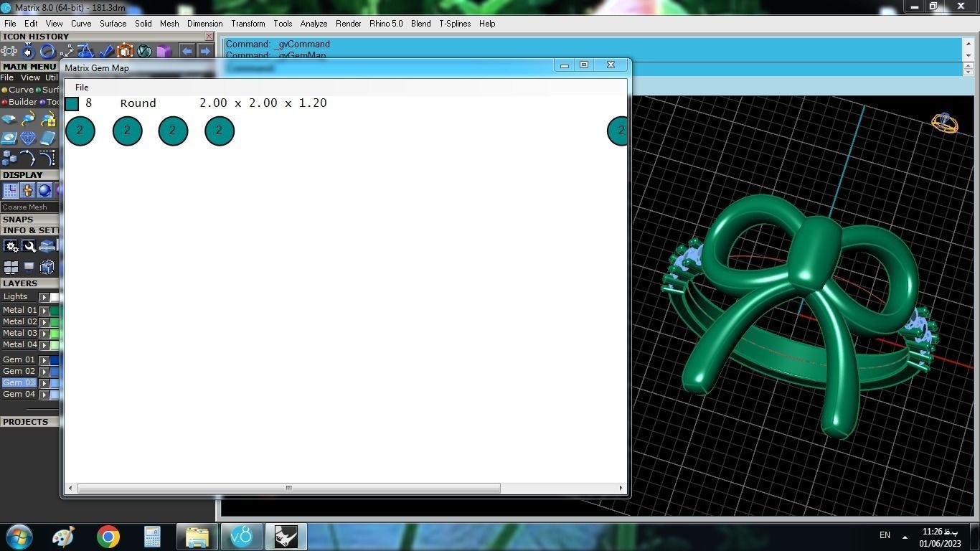Viewport: 980px width, 551px height.
Task: Select the Gem 02 layer name
Action: click(x=19, y=371)
